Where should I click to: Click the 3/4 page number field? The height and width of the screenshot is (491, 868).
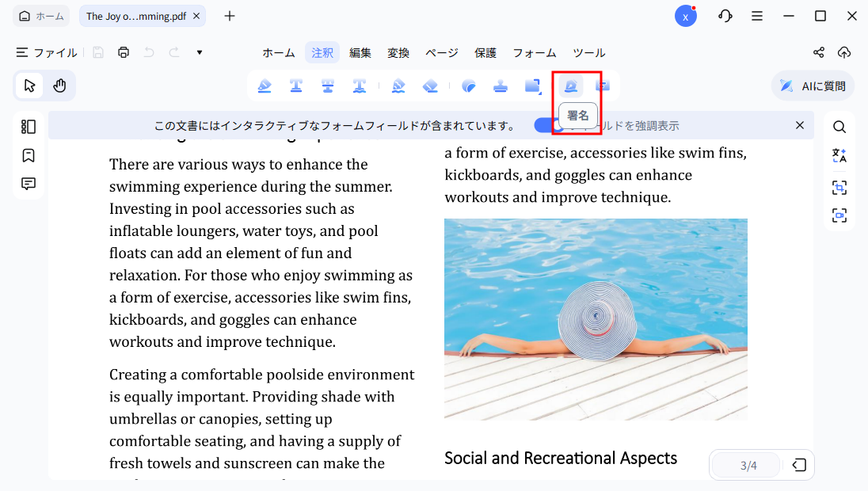[x=748, y=466]
